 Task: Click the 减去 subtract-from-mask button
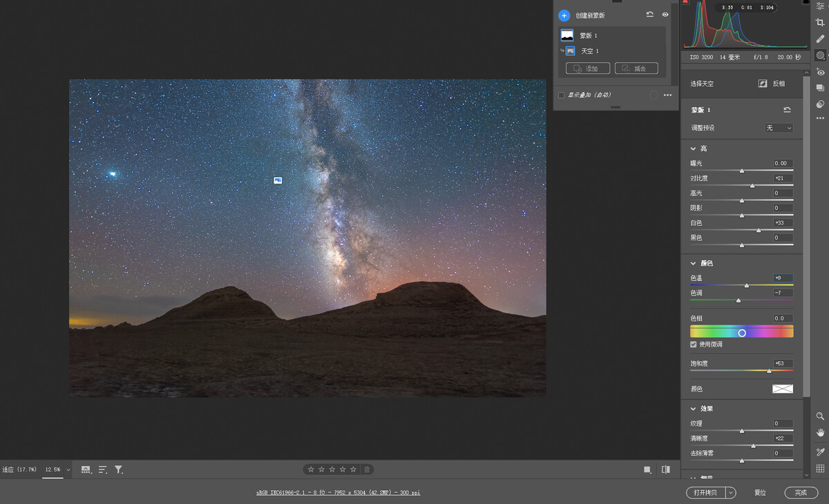636,68
